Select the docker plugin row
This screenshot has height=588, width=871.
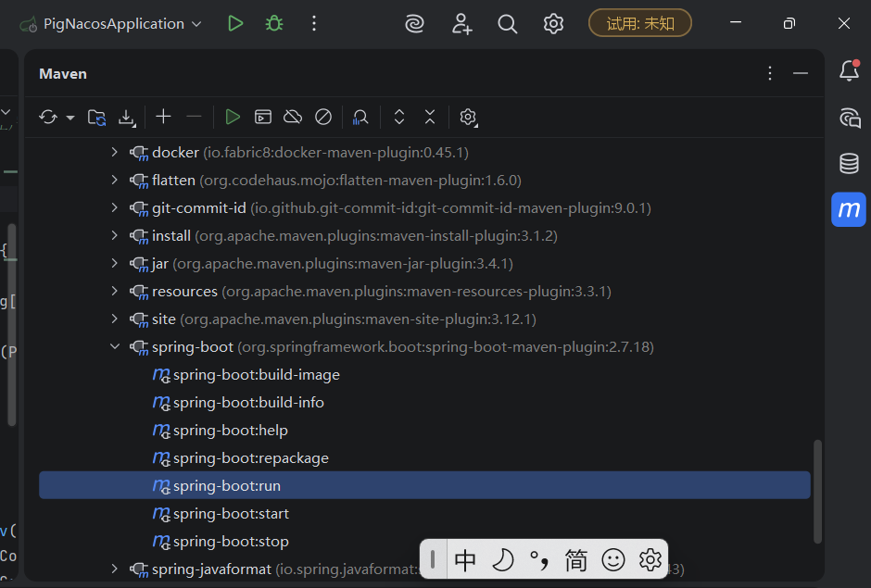tap(425, 152)
